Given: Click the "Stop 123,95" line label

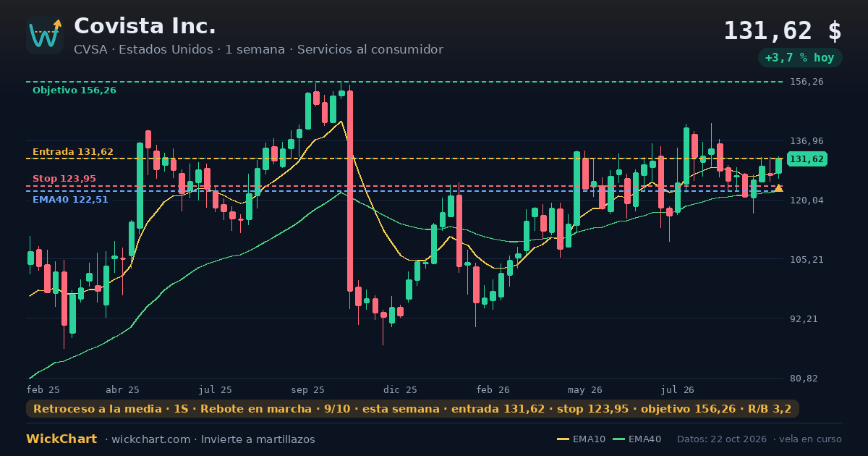Looking at the screenshot, I should pos(64,179).
